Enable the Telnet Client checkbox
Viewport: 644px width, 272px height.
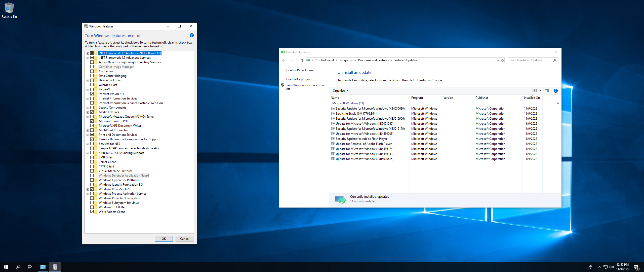pyautogui.click(x=92, y=162)
